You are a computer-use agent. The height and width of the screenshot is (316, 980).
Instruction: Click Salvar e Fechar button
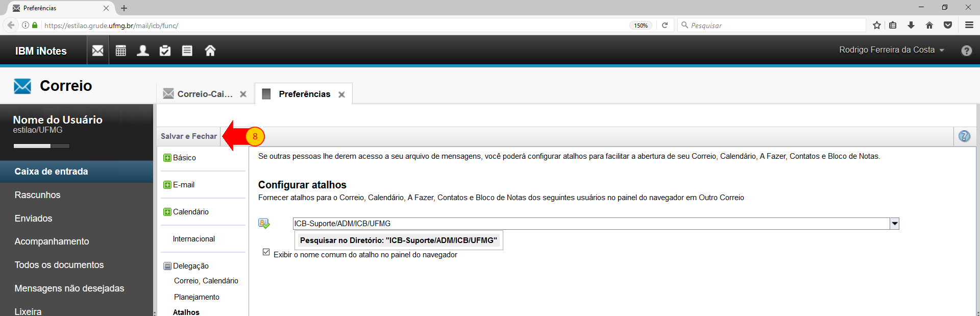tap(188, 136)
